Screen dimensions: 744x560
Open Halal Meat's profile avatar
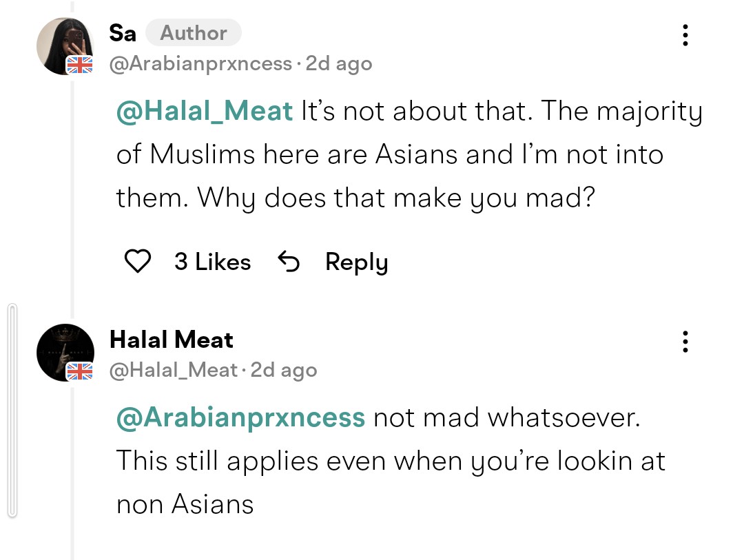[x=65, y=353]
